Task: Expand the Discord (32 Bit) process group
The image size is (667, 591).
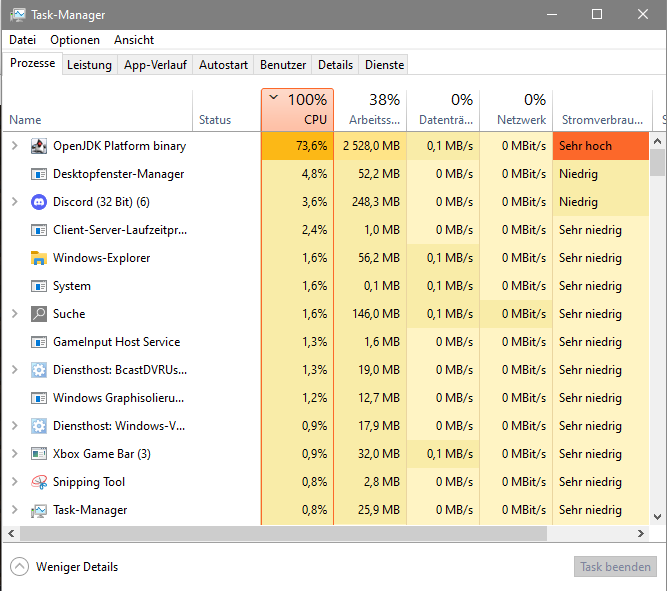Action: (14, 202)
